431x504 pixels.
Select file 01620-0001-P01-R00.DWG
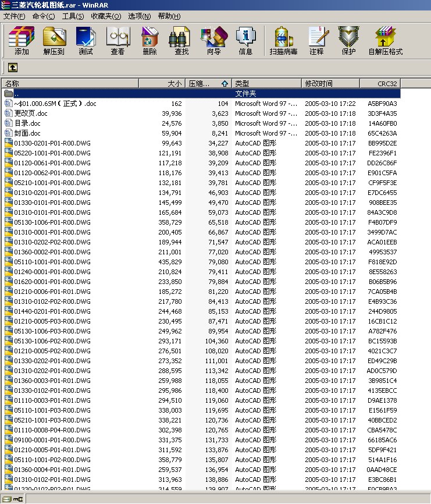point(52,282)
